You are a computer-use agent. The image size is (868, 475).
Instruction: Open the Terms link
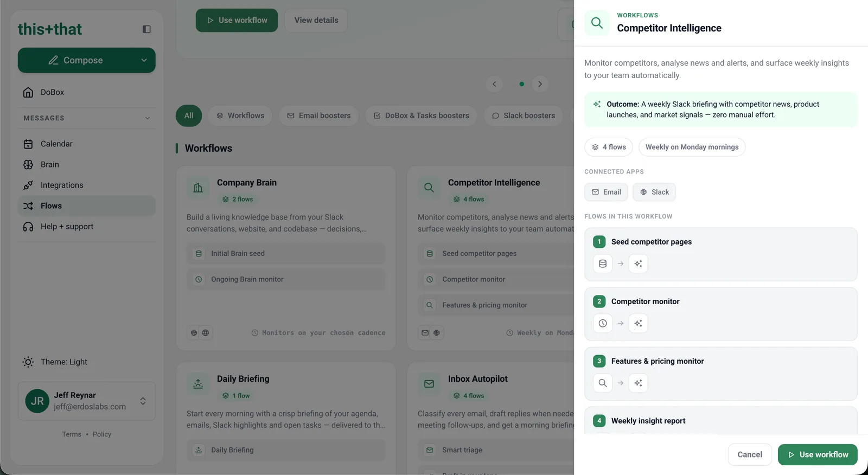pyautogui.click(x=72, y=434)
